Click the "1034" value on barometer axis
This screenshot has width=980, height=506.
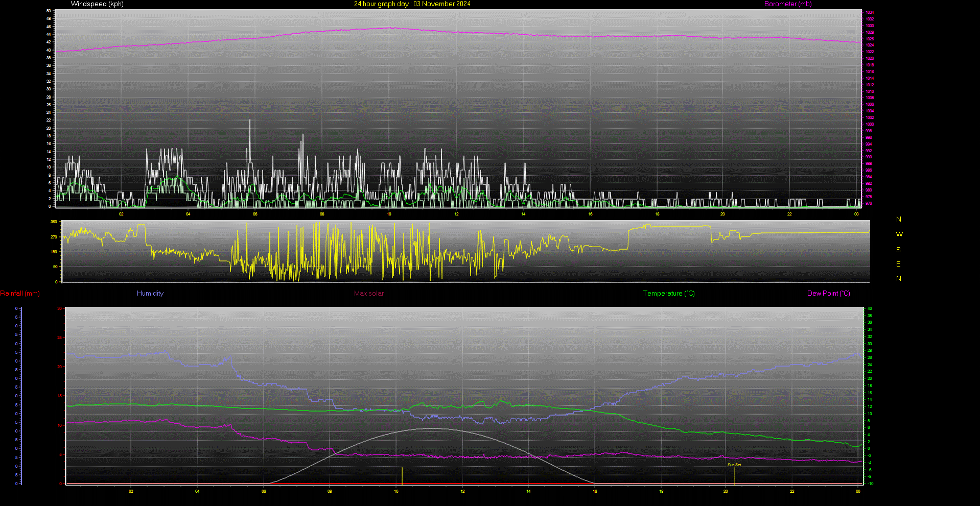click(870, 12)
